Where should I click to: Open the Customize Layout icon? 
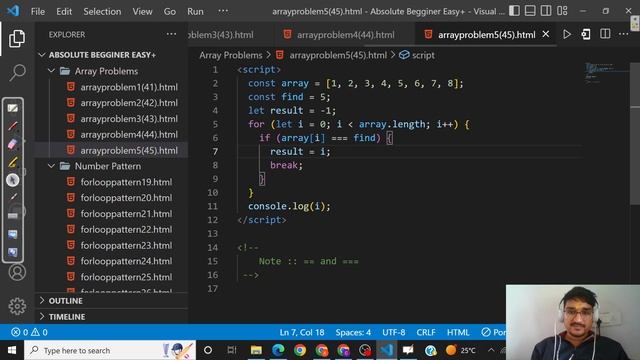pyautogui.click(x=562, y=11)
